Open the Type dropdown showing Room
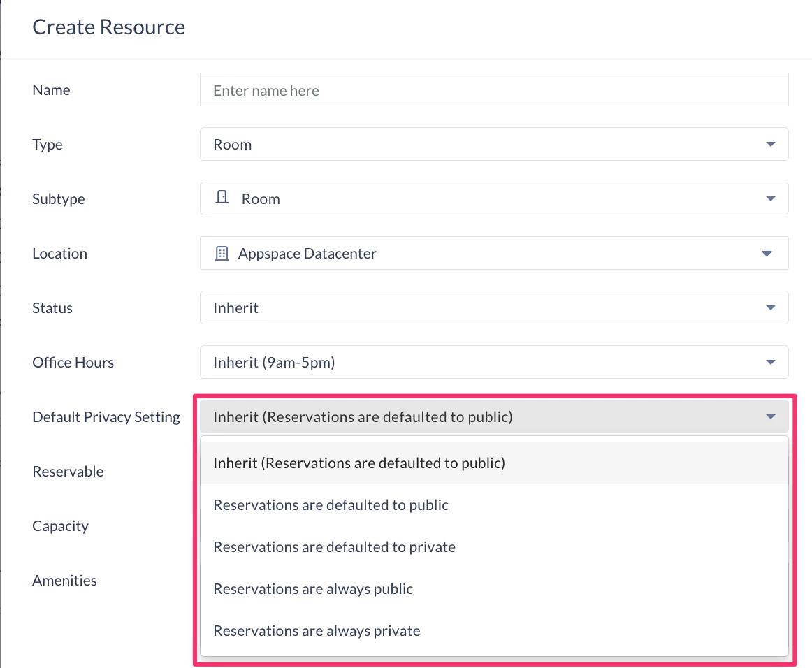Viewport: 812px width, 668px height. (x=494, y=144)
